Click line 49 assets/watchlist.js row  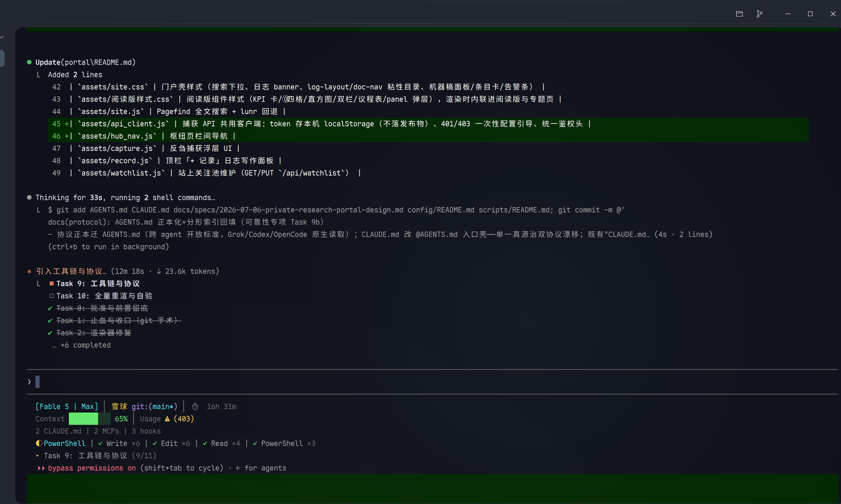coord(206,173)
